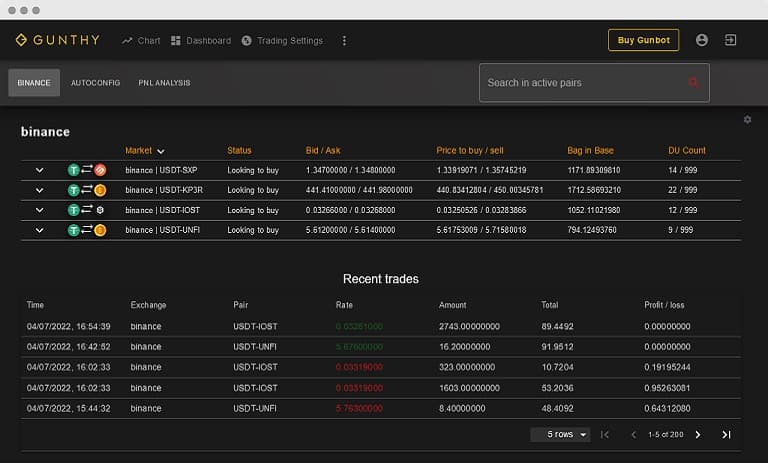Click the Bag in Base header
The width and height of the screenshot is (768, 463).
coord(590,151)
